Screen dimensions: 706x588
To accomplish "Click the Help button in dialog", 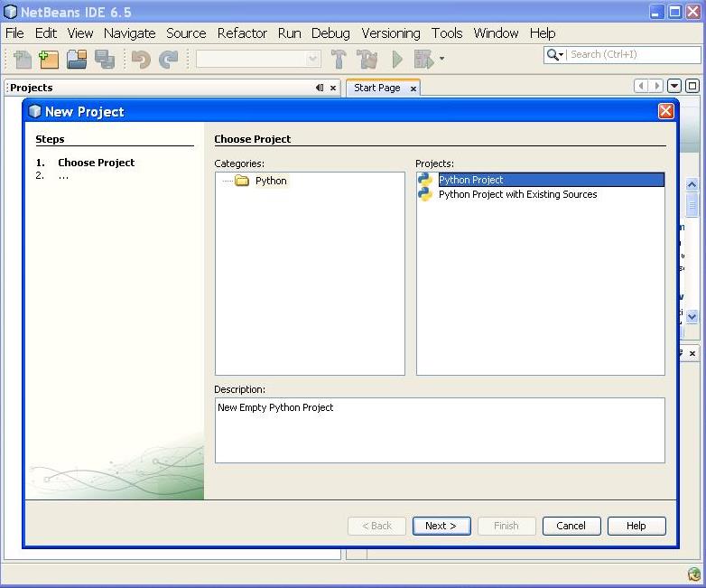I will (636, 526).
